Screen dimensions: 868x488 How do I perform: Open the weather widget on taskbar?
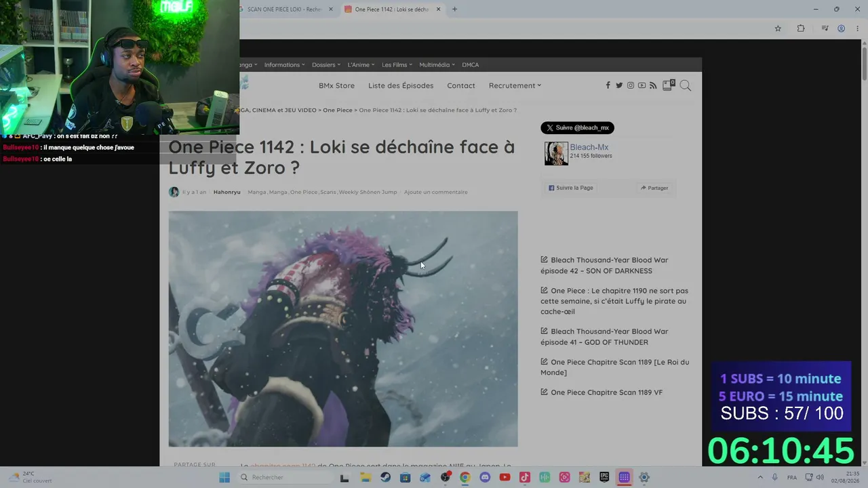click(x=31, y=477)
